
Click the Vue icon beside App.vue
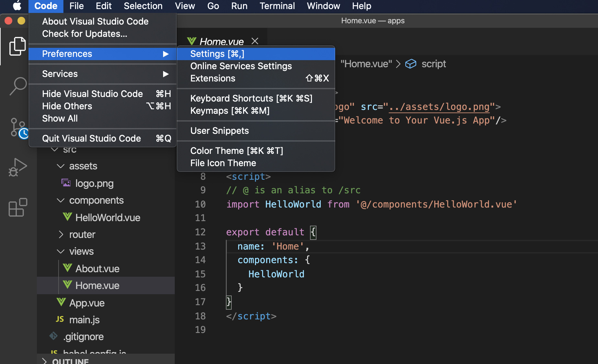pyautogui.click(x=61, y=302)
